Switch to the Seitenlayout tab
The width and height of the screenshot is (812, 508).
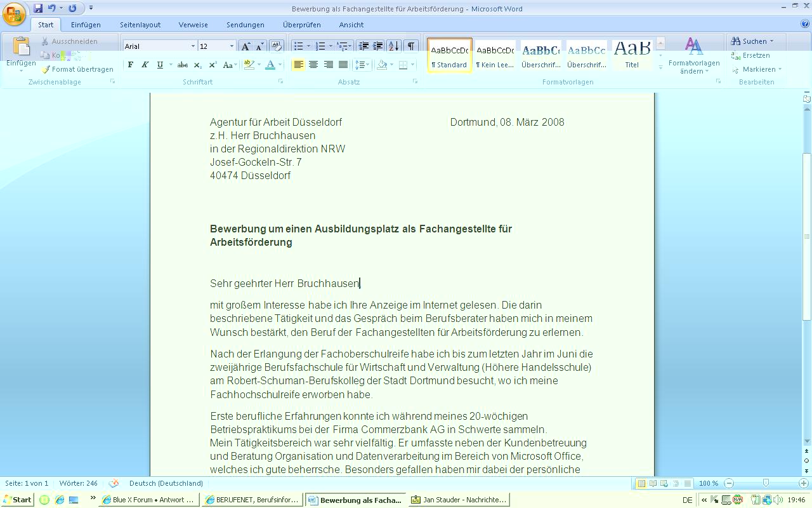[140, 25]
